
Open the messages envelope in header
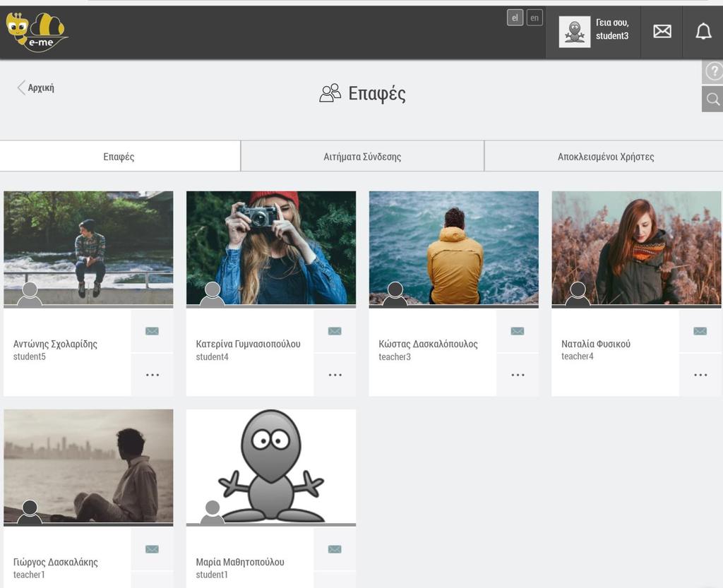662,31
